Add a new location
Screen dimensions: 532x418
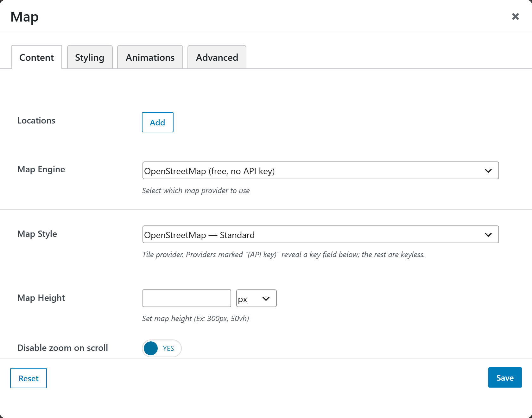tap(158, 122)
